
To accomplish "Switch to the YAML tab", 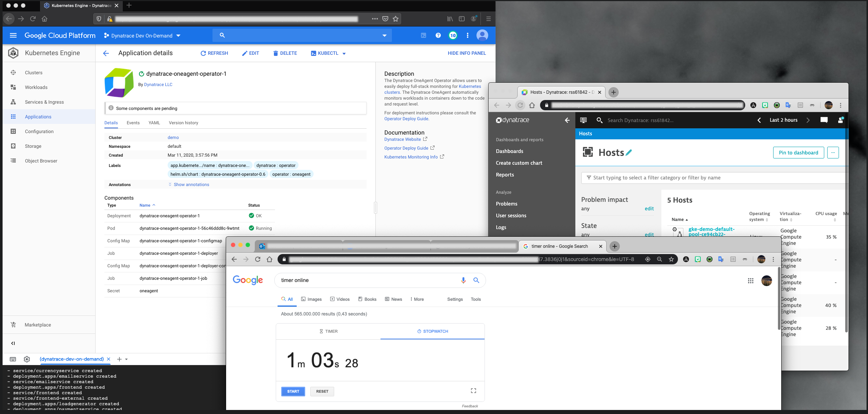I will pos(154,123).
